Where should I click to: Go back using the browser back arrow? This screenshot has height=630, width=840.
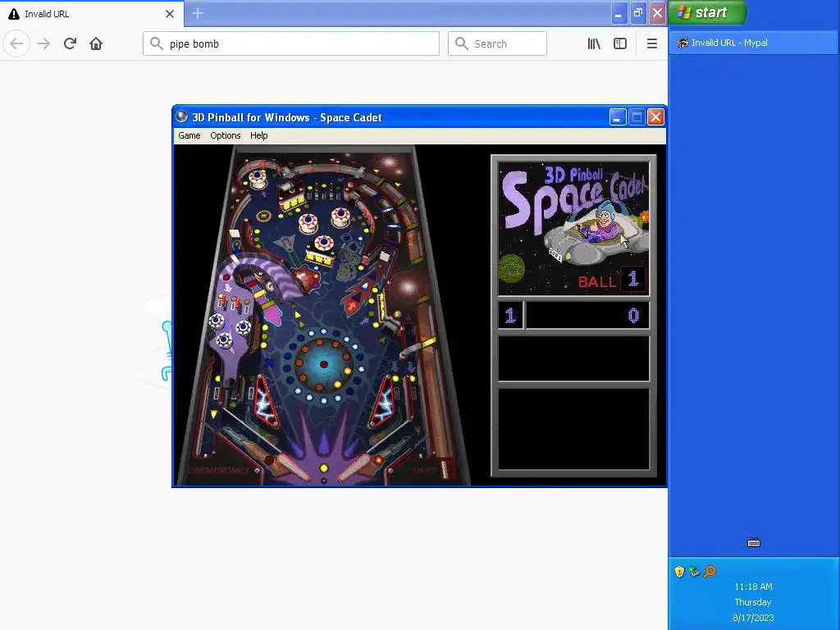[16, 43]
